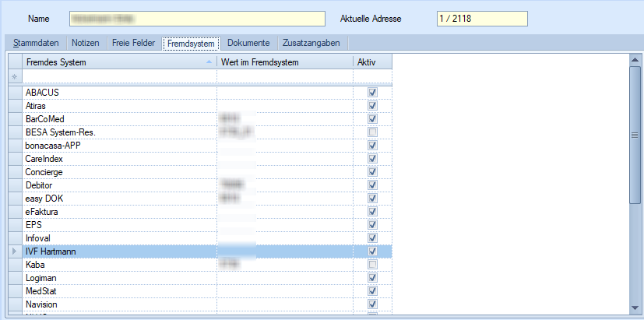Select the Concierge row
Viewport: 644px width, 320px height.
click(x=200, y=172)
